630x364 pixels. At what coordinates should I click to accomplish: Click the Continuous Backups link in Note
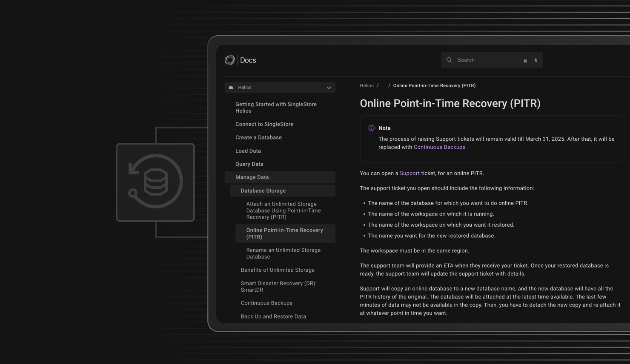(439, 147)
